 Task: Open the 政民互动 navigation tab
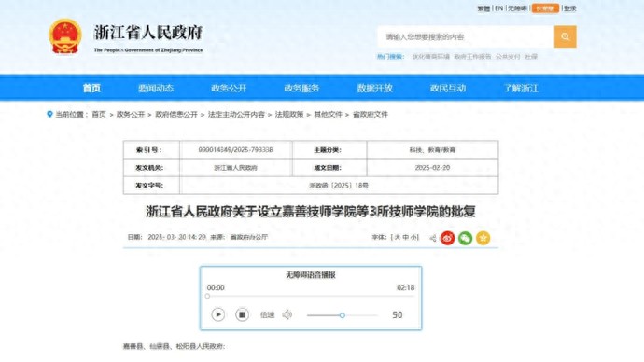pyautogui.click(x=448, y=88)
